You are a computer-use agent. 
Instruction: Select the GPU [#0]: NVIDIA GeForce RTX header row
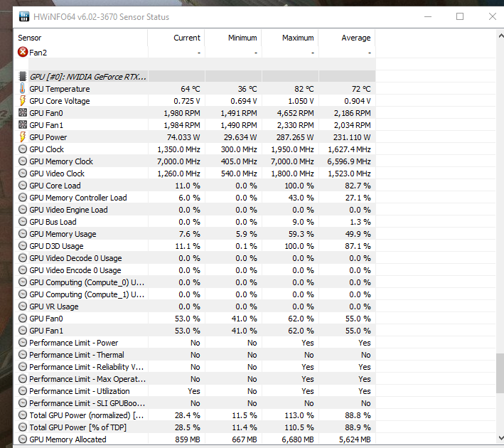(x=195, y=77)
